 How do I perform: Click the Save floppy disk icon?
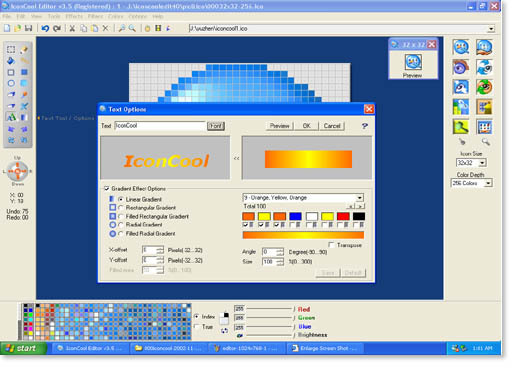coord(29,28)
